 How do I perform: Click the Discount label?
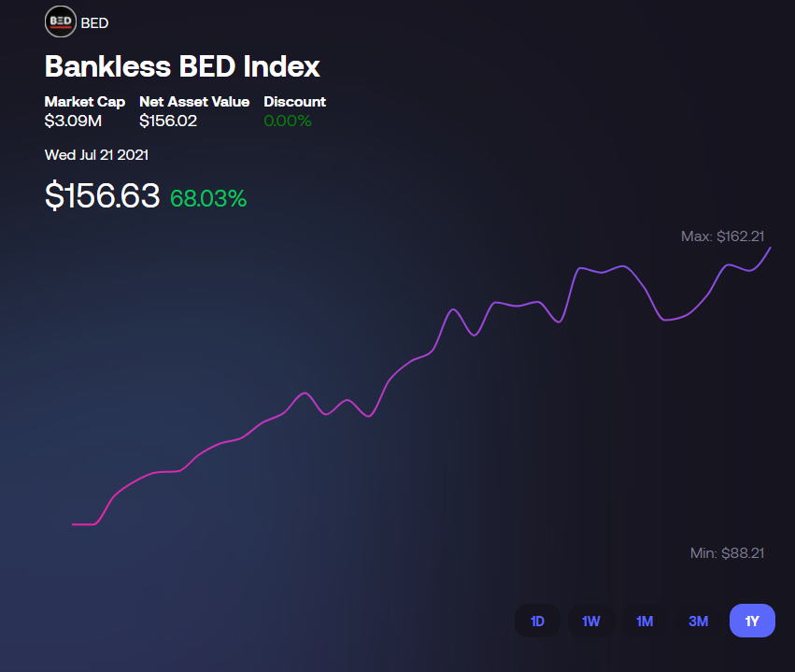coord(294,102)
